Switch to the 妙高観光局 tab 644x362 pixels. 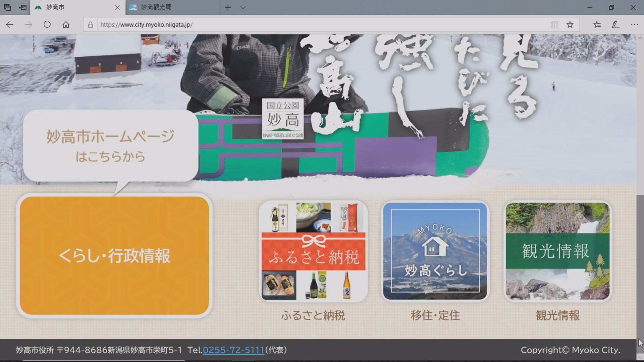coord(173,7)
